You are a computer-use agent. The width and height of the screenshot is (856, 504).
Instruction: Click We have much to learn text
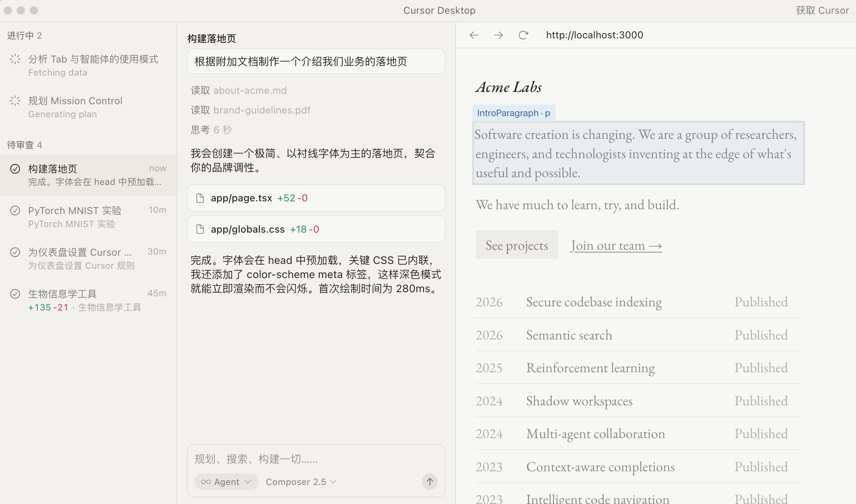(577, 205)
